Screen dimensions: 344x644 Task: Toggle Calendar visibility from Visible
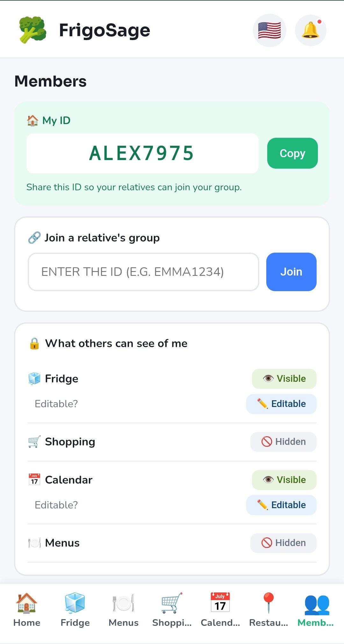pyautogui.click(x=284, y=480)
